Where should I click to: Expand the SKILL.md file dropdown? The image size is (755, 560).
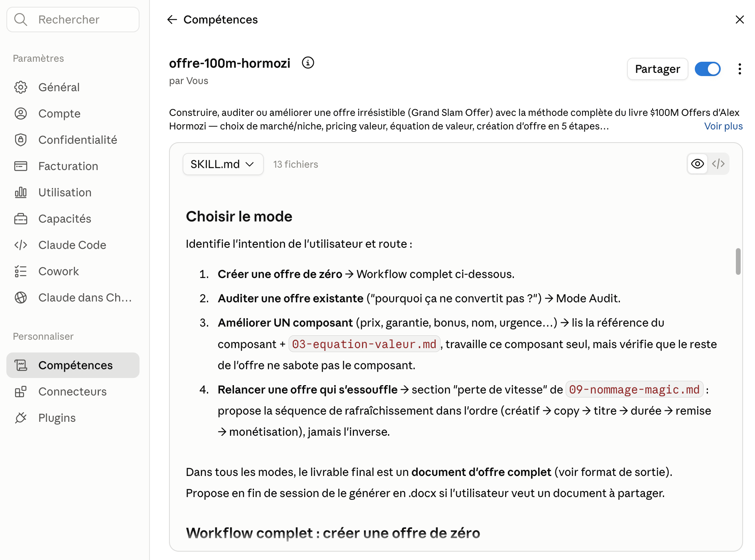[223, 164]
